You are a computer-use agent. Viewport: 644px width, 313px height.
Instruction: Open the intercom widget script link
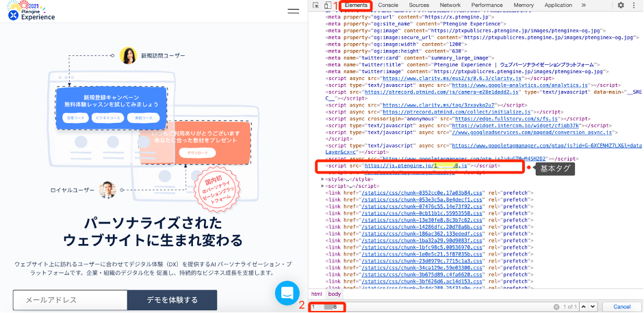tap(515, 125)
